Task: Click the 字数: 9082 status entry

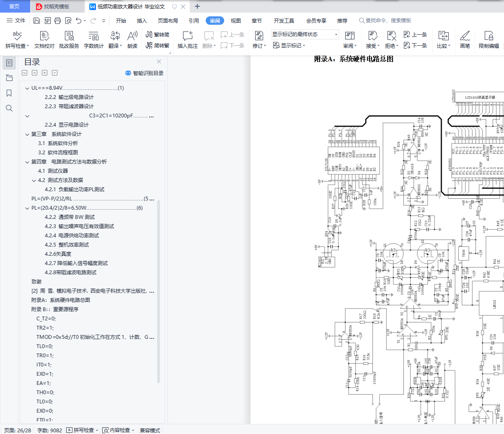Action: click(x=49, y=430)
